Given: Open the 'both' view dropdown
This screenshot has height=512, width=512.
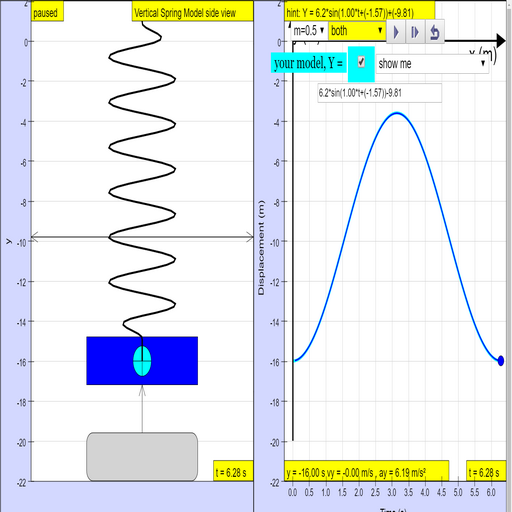Looking at the screenshot, I should (357, 31).
